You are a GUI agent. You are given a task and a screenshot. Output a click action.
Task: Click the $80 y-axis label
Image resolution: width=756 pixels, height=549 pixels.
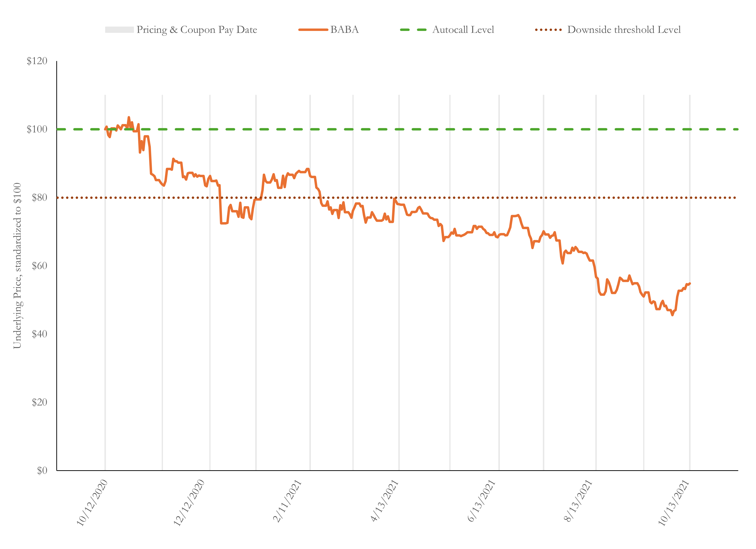pyautogui.click(x=39, y=198)
